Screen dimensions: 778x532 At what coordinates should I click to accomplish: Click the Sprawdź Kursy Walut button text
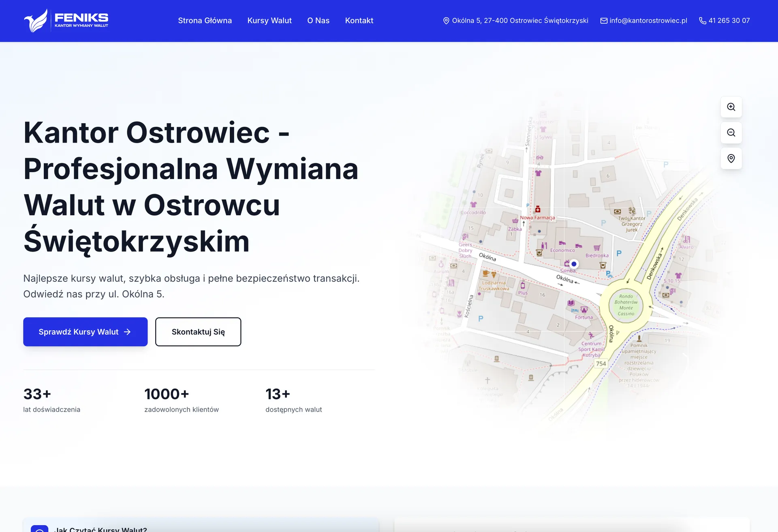click(79, 332)
